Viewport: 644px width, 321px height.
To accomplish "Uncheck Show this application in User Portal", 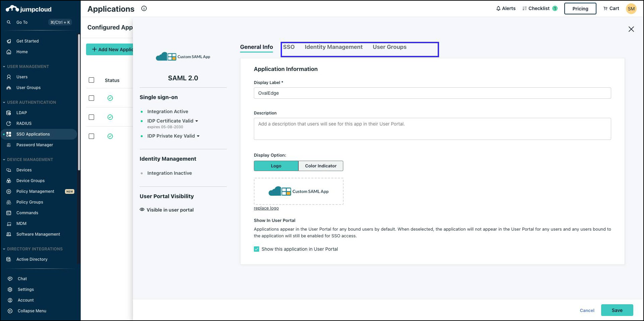I will coord(257,249).
